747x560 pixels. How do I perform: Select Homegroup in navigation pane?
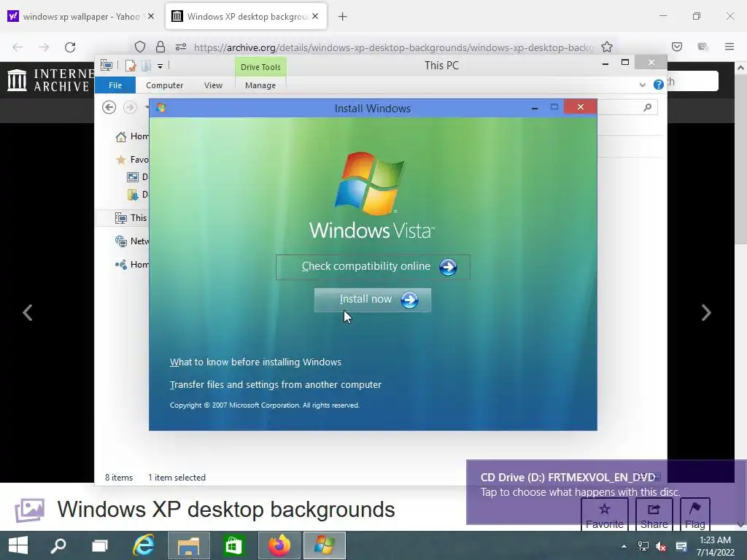[x=132, y=264]
